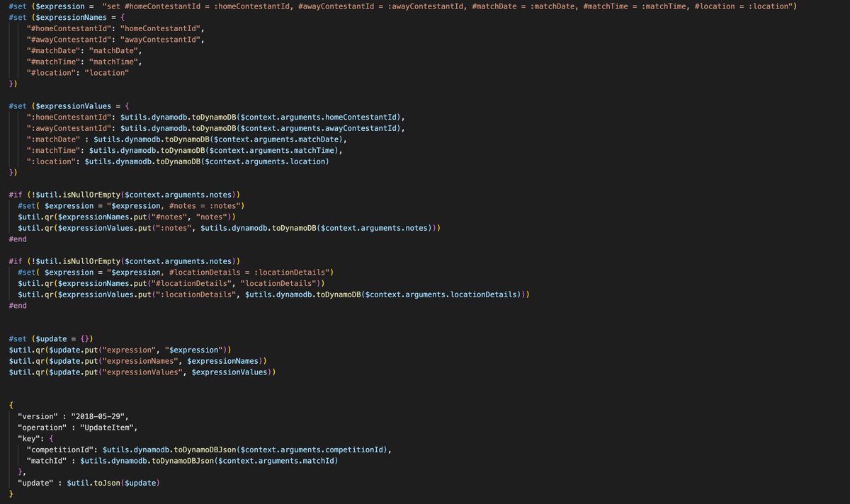Click the #end keyword closing the notes block
Image resolution: width=850 pixels, height=504 pixels.
pos(16,239)
